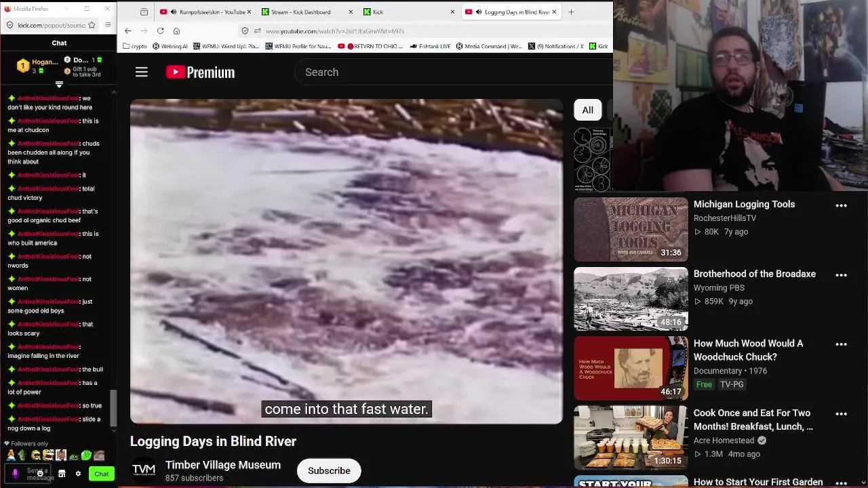The width and height of the screenshot is (868, 488).
Task: Open the crypto bookmarks folder
Action: [x=135, y=46]
